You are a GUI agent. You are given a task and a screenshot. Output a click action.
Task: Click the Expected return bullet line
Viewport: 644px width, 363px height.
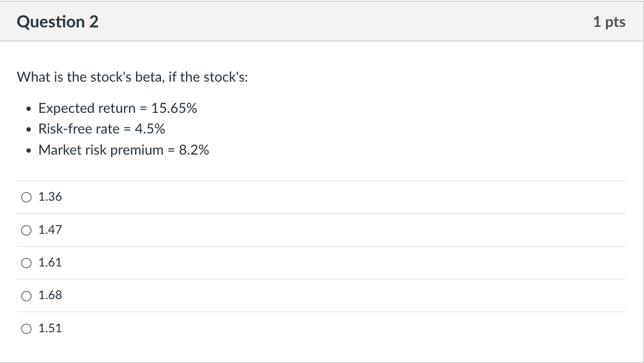coord(118,109)
